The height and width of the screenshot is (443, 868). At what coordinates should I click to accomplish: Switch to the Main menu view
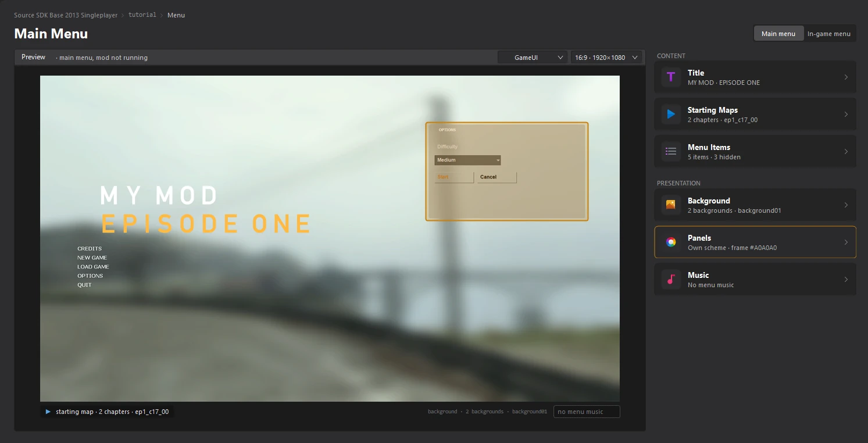tap(778, 34)
